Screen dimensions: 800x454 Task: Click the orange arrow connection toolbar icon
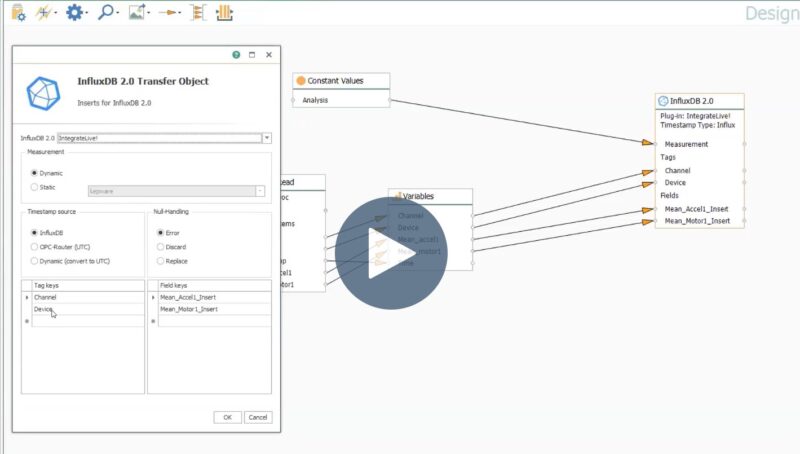167,12
